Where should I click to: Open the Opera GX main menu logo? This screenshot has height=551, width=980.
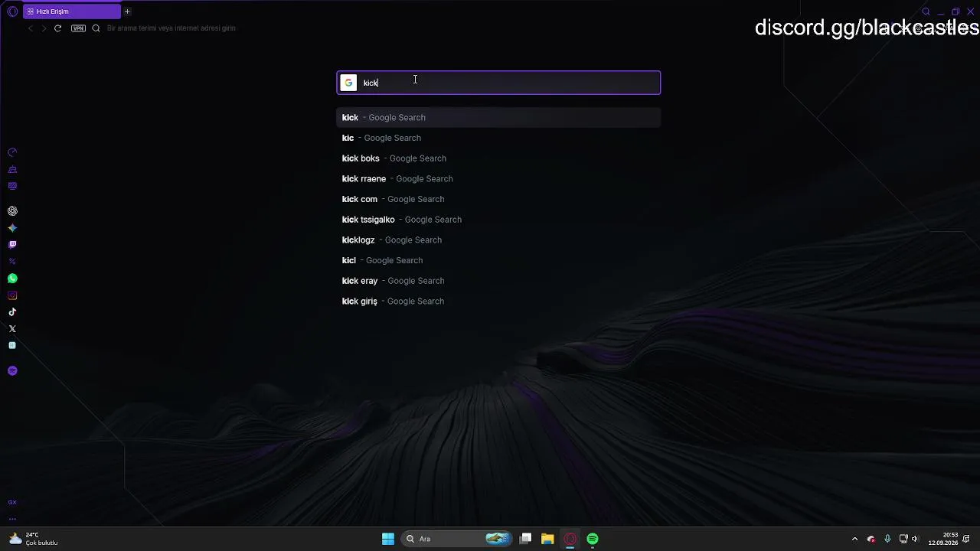pyautogui.click(x=12, y=11)
